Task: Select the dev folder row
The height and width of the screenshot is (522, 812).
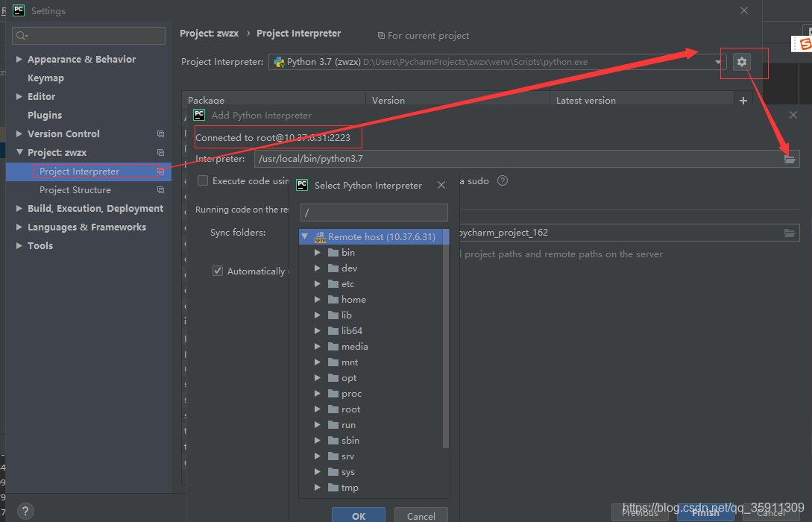Action: point(371,268)
